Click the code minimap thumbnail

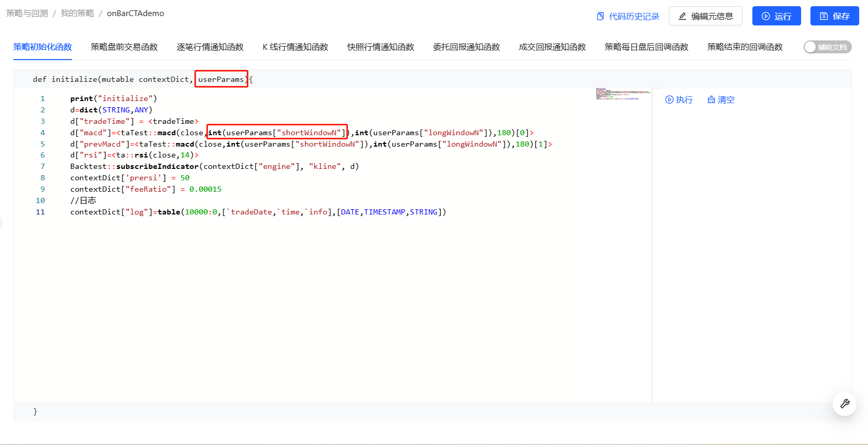[623, 94]
